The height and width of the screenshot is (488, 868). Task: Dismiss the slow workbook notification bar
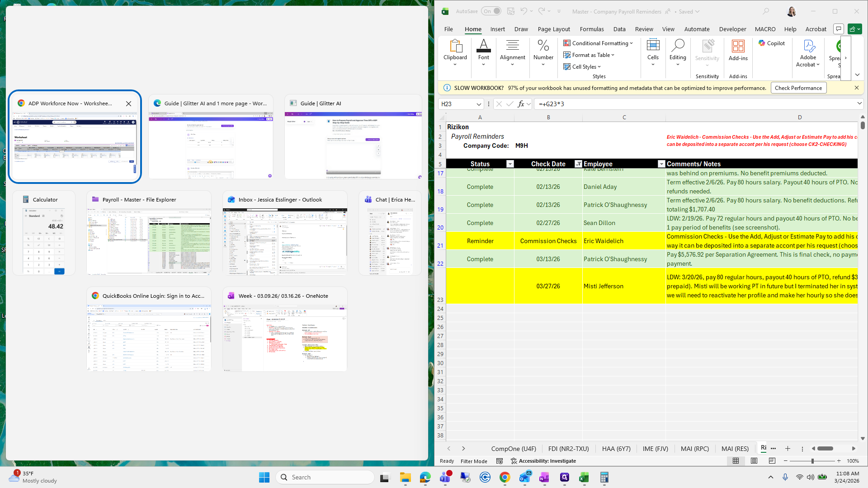[x=856, y=88]
